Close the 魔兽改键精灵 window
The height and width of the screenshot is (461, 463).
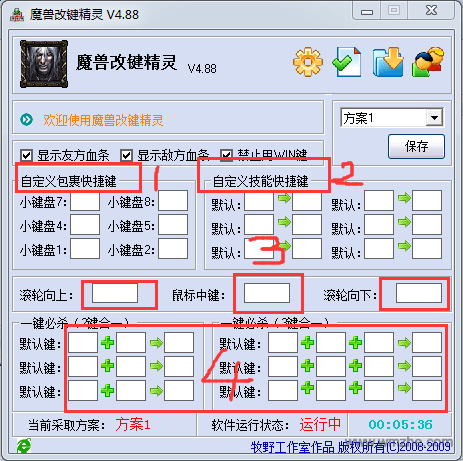tap(431, 11)
